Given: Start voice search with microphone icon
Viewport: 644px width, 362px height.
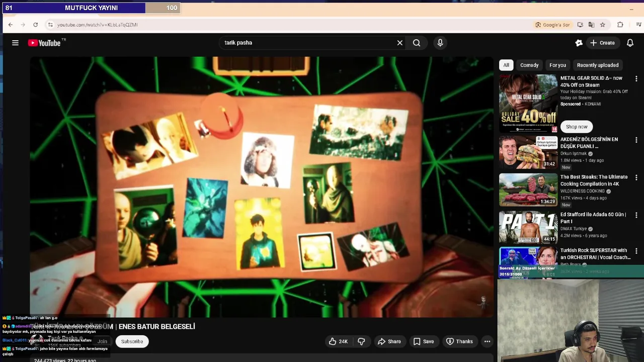Looking at the screenshot, I should pos(440,43).
